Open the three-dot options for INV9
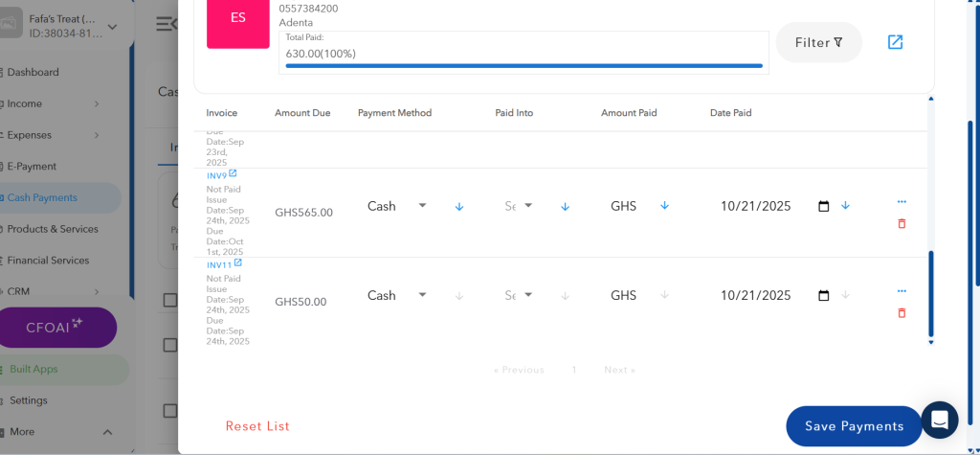980x455 pixels. (902, 202)
